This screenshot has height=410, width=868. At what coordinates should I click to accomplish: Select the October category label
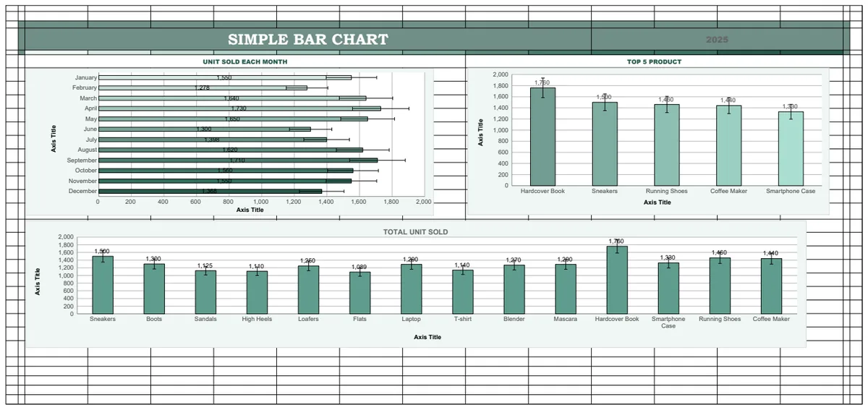pos(85,171)
